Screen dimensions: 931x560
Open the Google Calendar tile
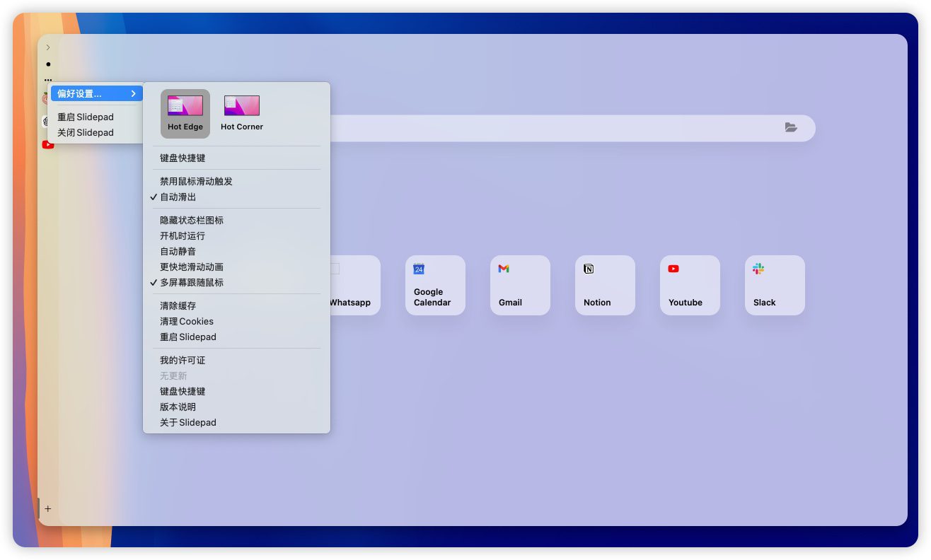(x=435, y=285)
